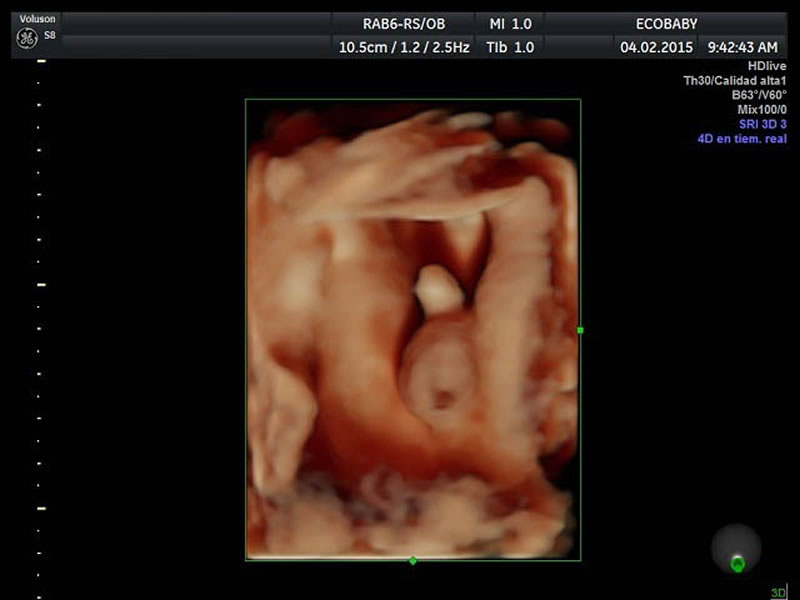Click the light-source orientation sphere icon
800x600 pixels.
click(x=736, y=549)
